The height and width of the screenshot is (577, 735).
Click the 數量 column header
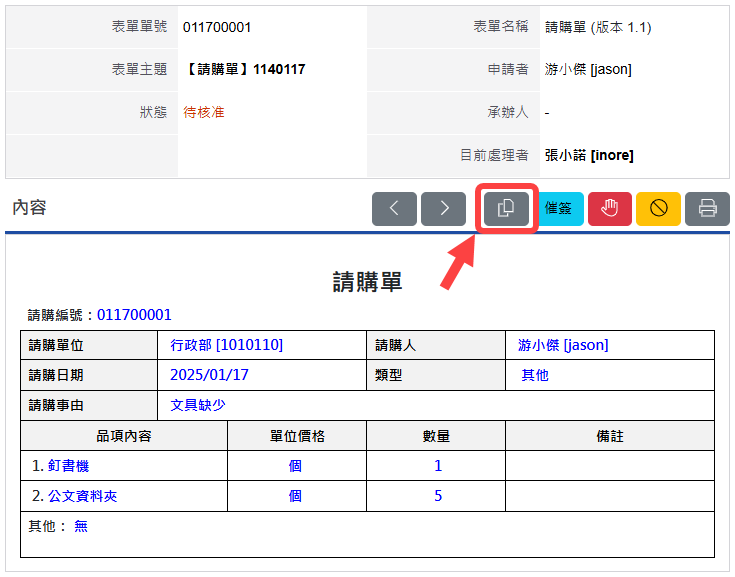[x=436, y=436]
